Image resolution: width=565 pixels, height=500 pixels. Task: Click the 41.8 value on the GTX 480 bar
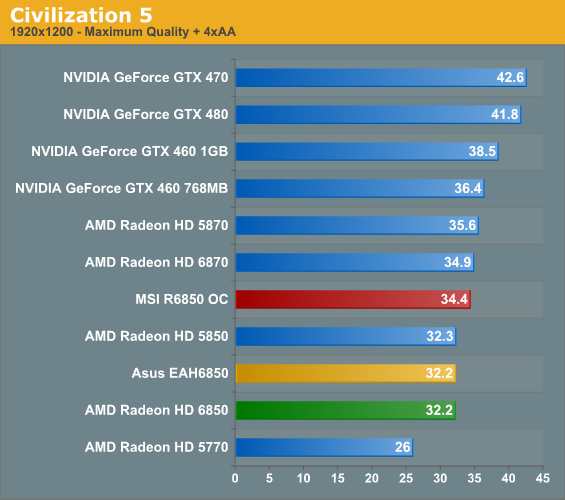(x=504, y=114)
